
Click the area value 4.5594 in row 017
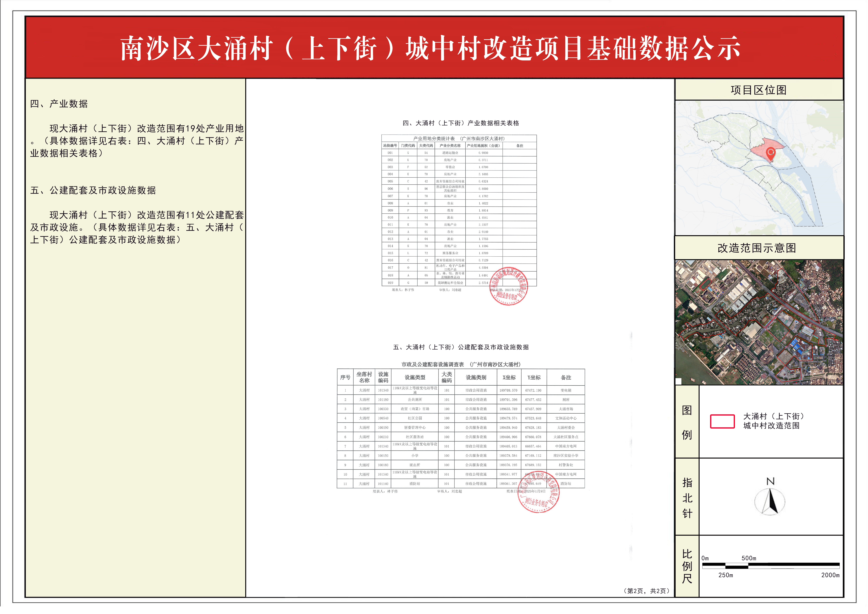483,268
